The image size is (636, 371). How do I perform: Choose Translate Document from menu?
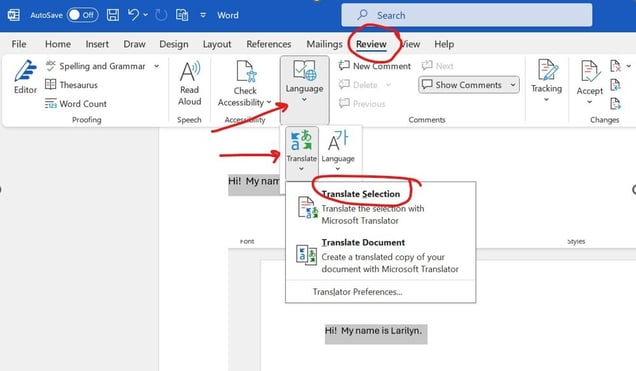pyautogui.click(x=380, y=255)
